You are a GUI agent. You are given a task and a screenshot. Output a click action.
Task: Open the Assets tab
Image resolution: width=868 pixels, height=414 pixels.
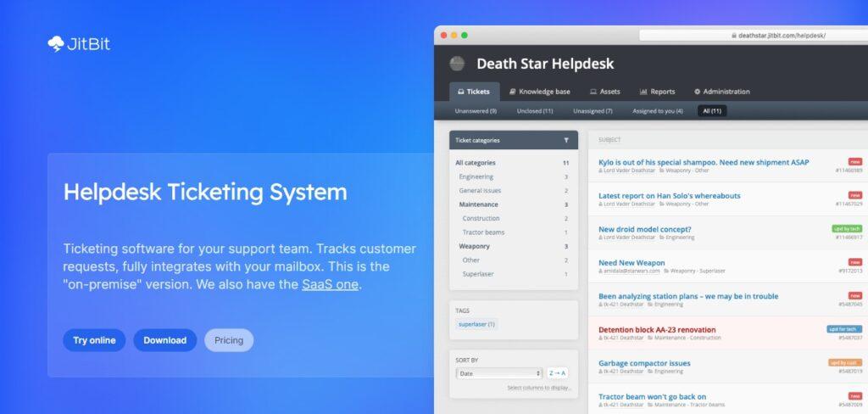(604, 92)
